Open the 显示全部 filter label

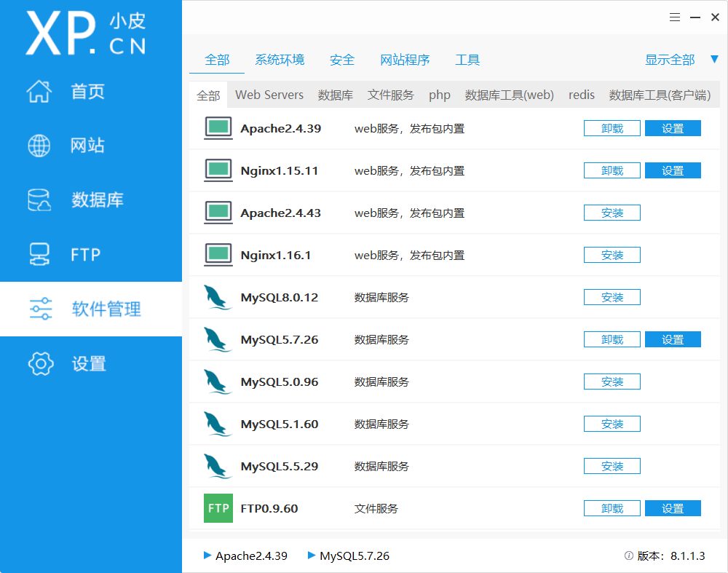point(670,60)
